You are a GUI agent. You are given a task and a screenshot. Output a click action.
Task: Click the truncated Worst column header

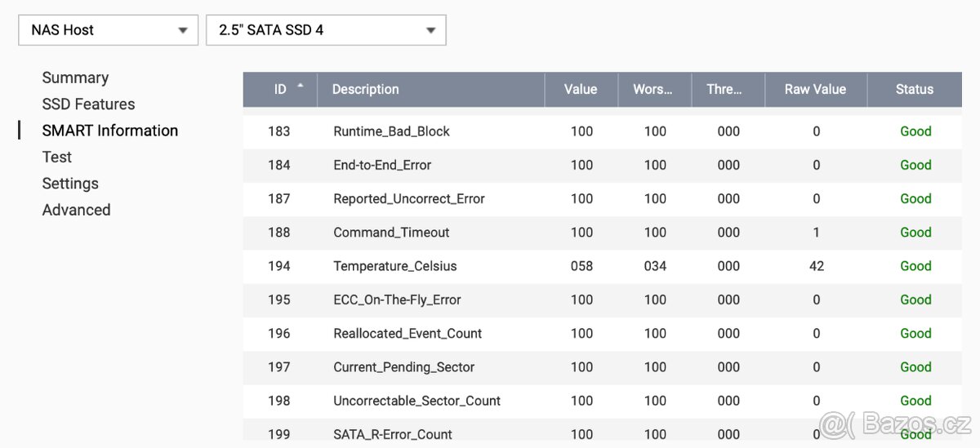(x=653, y=90)
